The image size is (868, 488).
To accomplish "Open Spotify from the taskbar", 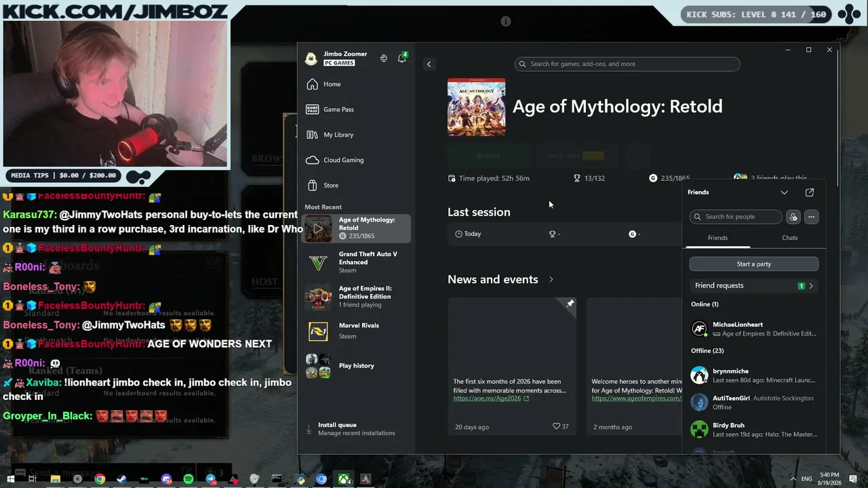I will (189, 479).
